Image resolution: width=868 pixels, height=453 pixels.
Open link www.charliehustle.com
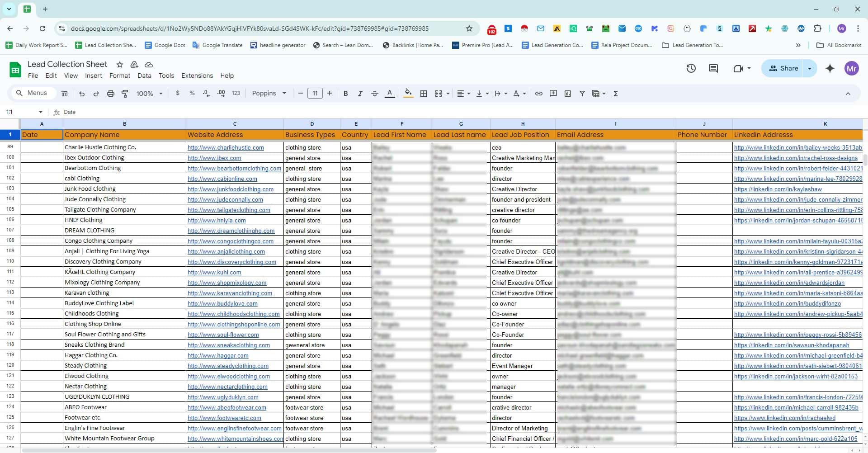pos(226,147)
